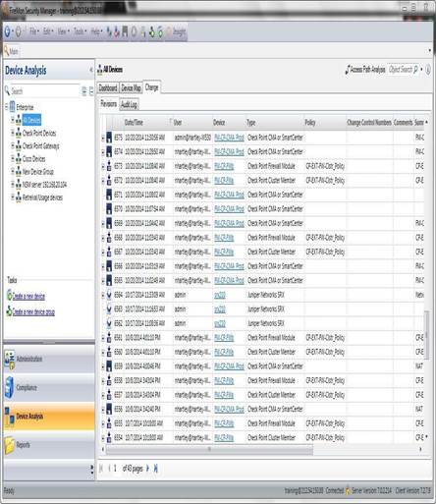Expand the Check Point Devices node
Viewport: 436px width, 504px height.
point(13,133)
